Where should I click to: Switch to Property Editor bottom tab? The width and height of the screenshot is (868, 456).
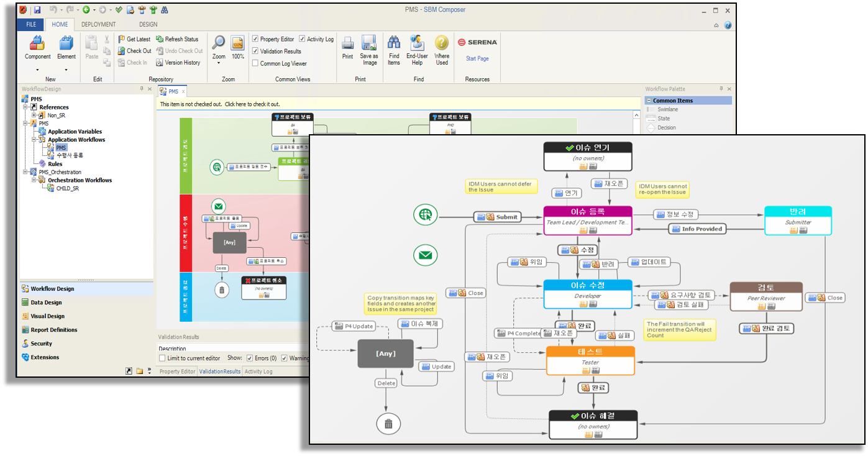click(x=177, y=372)
